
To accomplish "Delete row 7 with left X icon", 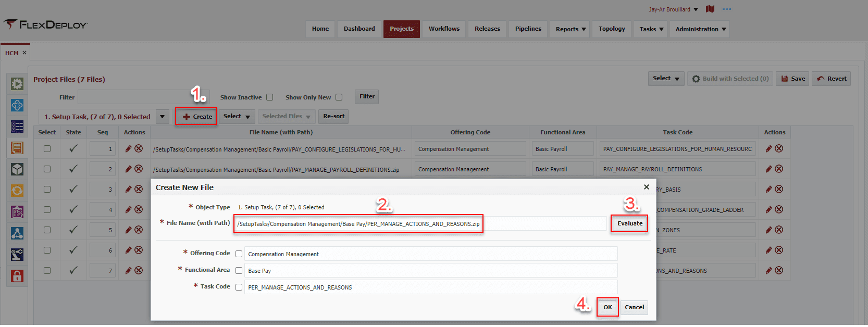I will click(x=139, y=271).
